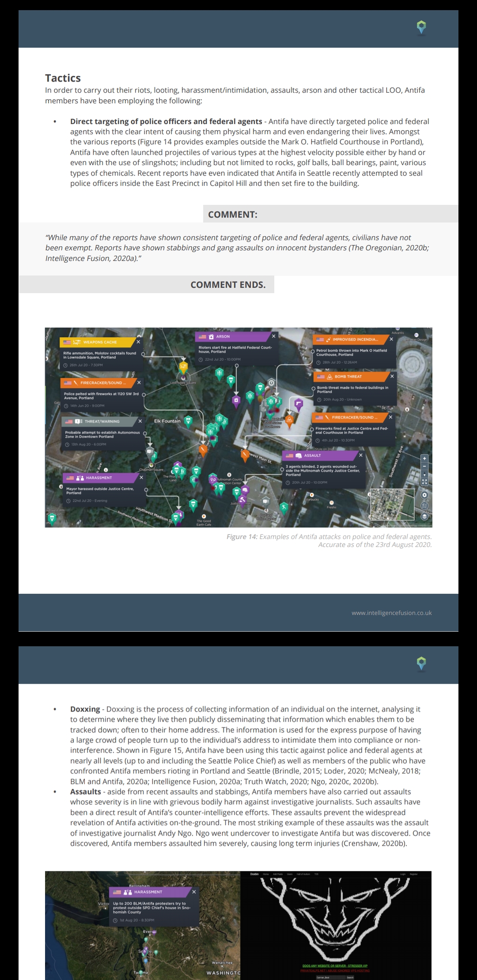This screenshot has width=477, height=980.
Task: Click the Figure 14 caption
Action: pyautogui.click(x=329, y=541)
